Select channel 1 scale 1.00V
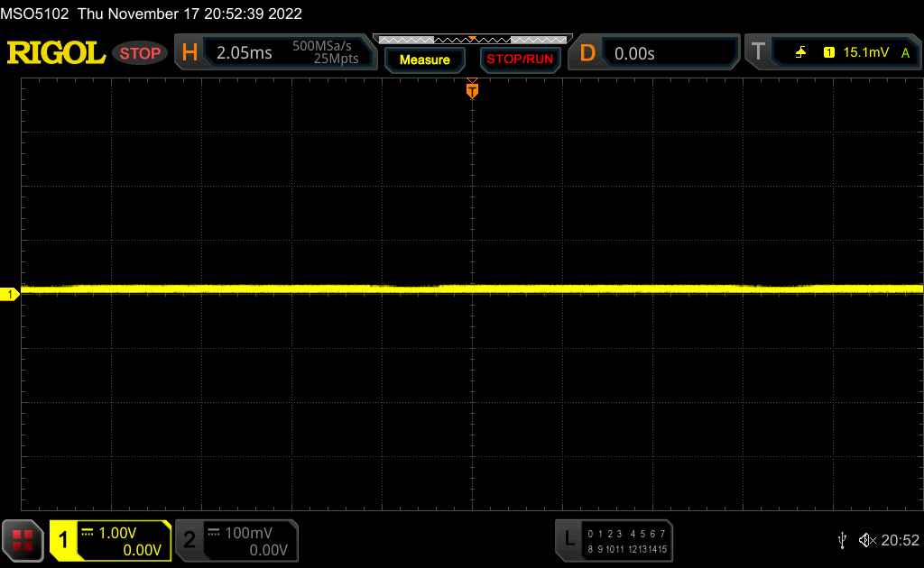Viewport: 924px width, 568px height. pos(117,533)
